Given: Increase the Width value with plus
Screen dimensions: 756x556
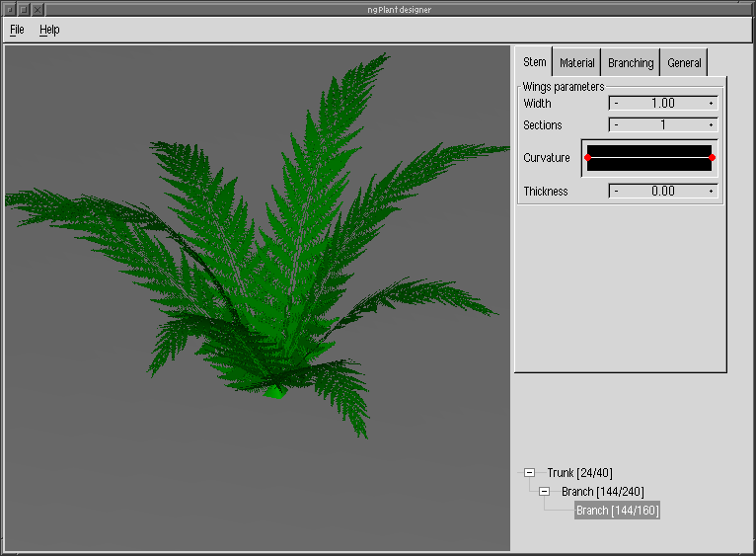Looking at the screenshot, I should 711,104.
